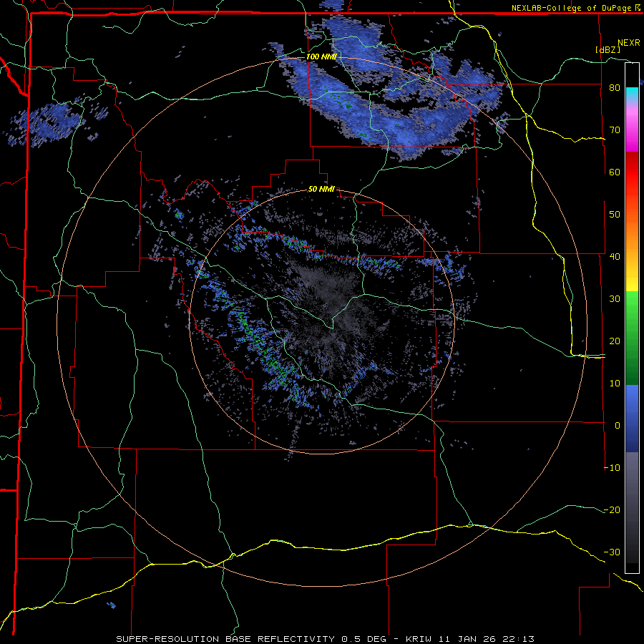Click the cyan section atop the color bar
The height and width of the screenshot is (644, 644).
632,95
